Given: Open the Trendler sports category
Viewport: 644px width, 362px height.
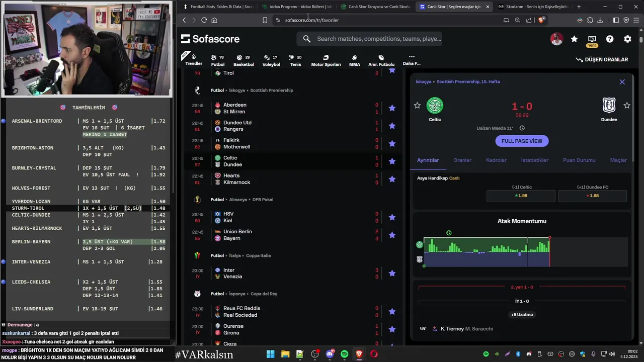Looking at the screenshot, I should click(194, 59).
